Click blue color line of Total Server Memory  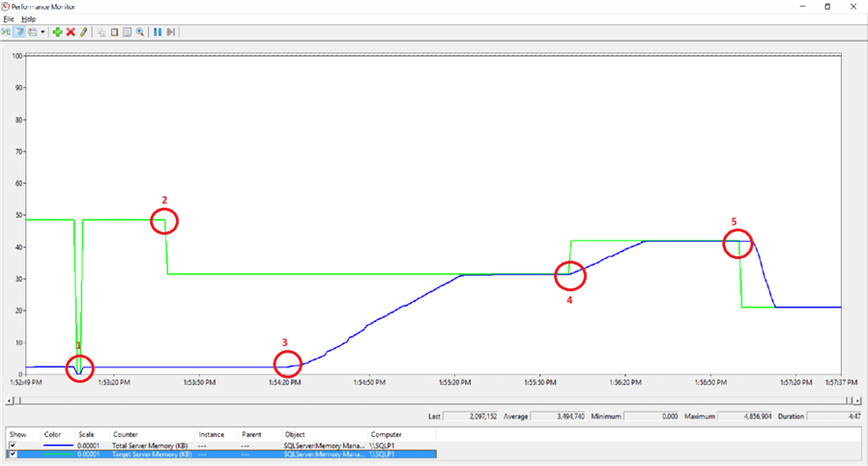coord(58,446)
